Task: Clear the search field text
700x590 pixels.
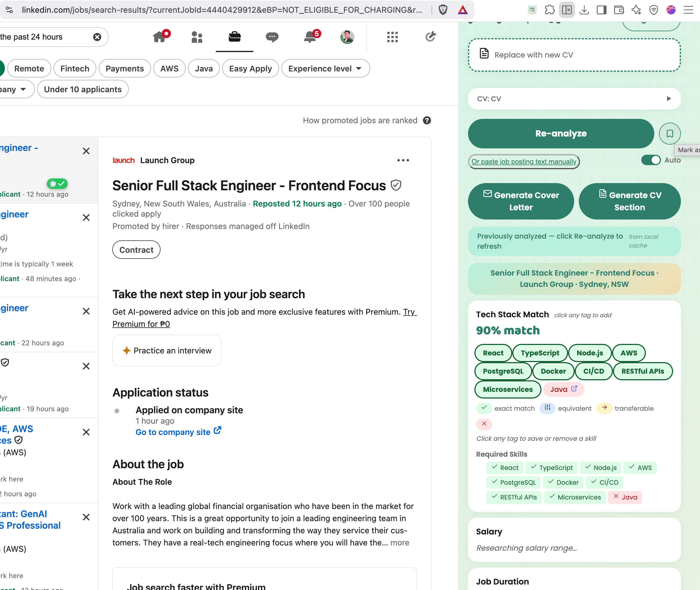Action: (x=97, y=37)
